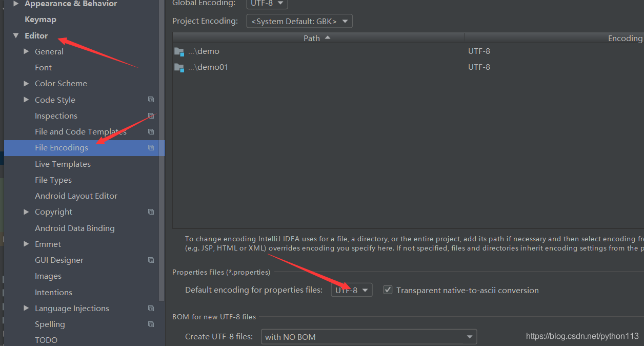Image resolution: width=644 pixels, height=346 pixels.
Task: Click project-level icon beside Copyright
Action: pos(151,212)
